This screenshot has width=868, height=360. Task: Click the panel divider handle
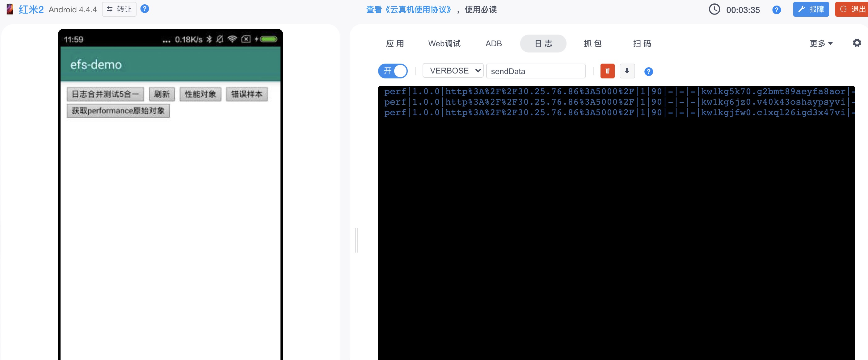[x=356, y=240]
